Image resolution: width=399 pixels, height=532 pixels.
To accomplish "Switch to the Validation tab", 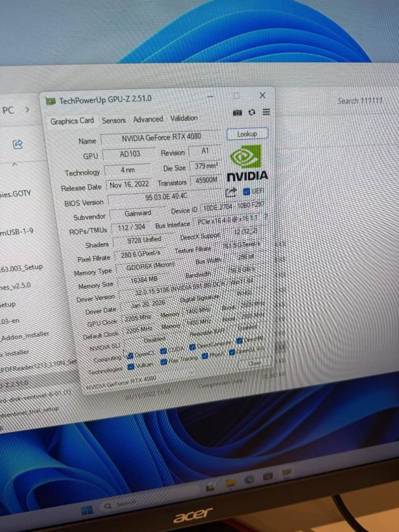I will coord(184,118).
